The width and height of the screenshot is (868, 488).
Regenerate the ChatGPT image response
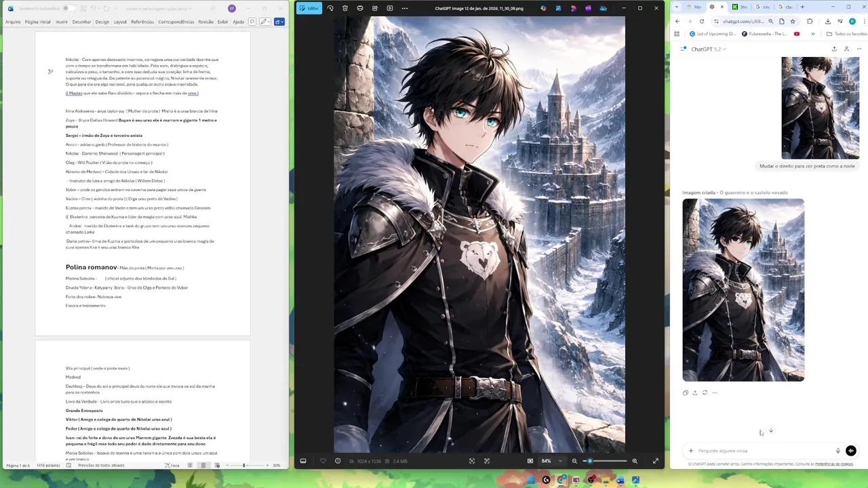point(704,392)
